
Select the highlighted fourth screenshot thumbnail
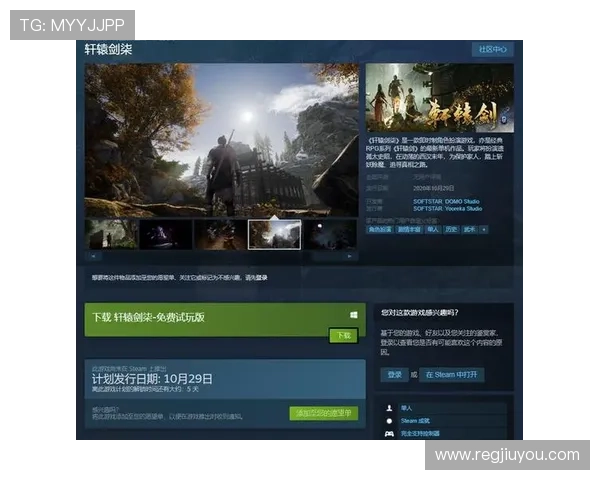[x=274, y=234]
